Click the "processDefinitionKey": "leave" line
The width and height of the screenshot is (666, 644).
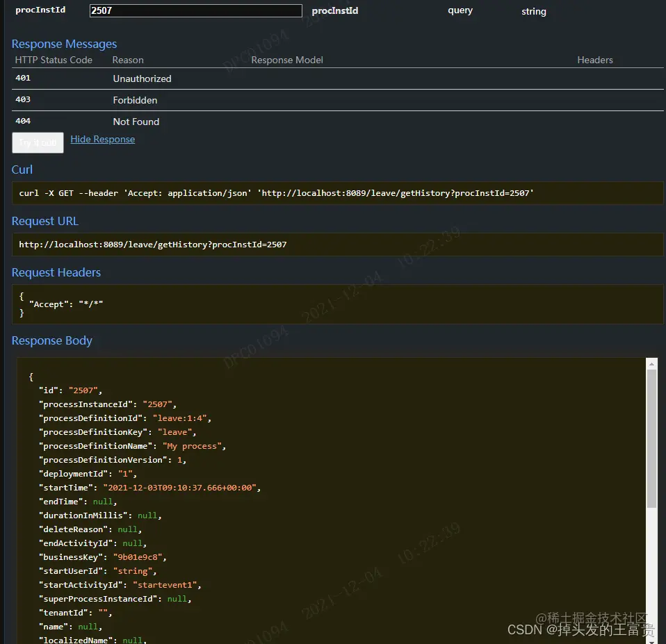tap(117, 432)
